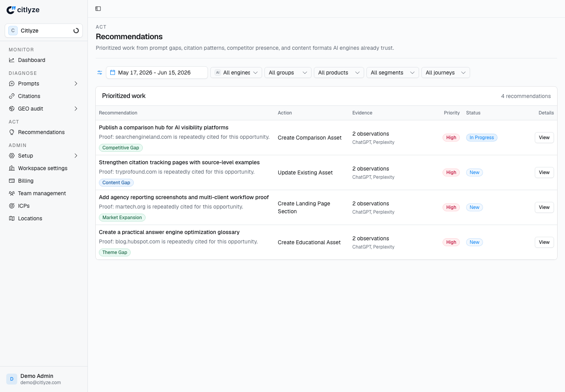Open the Citlyze workspace switcher

[44, 31]
